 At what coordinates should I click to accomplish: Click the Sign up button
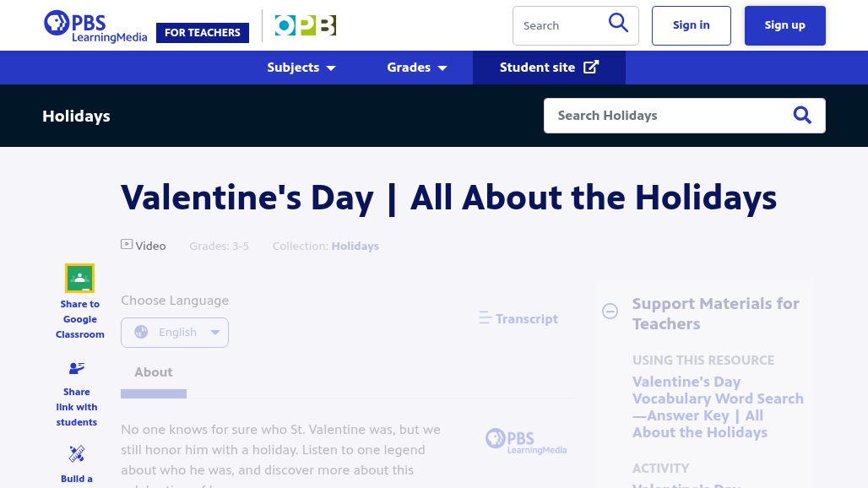tap(784, 25)
